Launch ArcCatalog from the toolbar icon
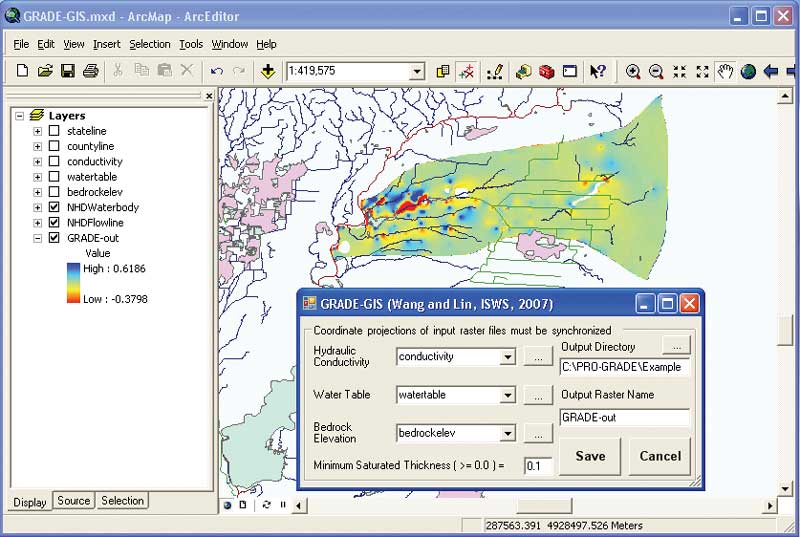Image resolution: width=800 pixels, height=537 pixels. click(523, 71)
